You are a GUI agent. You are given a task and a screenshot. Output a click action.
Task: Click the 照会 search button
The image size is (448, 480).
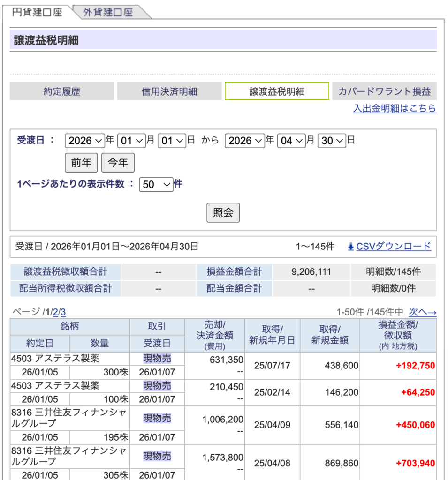(223, 213)
